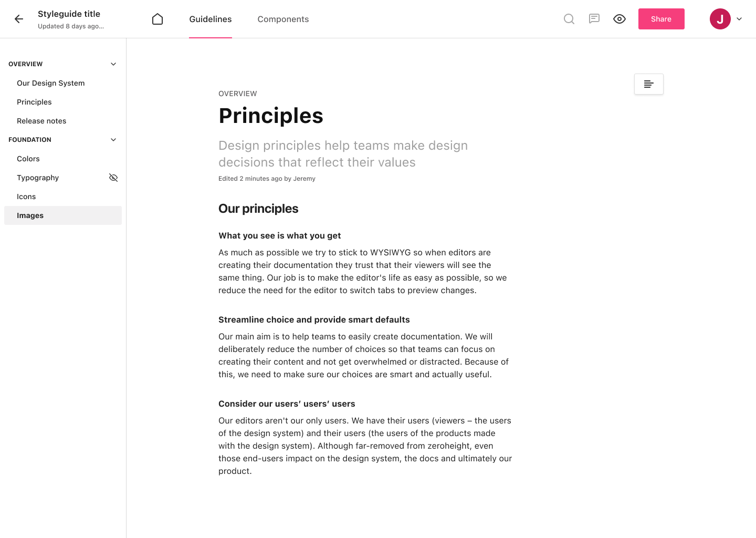Open the page table of contents
Screen dimensions: 756x538
point(648,84)
